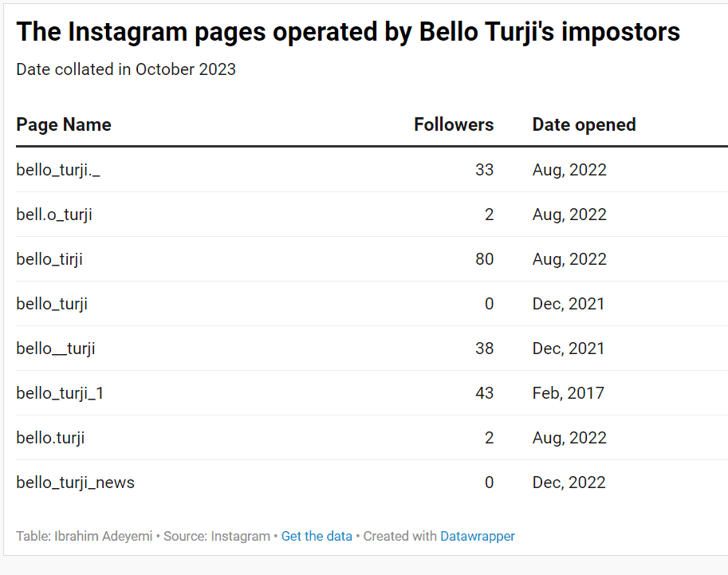Click the 'Date collated in October 2023' subtitle
This screenshot has height=575, width=728.
pyautogui.click(x=126, y=69)
